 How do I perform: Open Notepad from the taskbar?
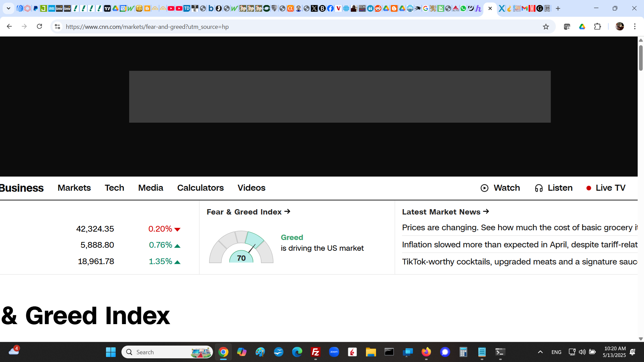tap(482, 352)
